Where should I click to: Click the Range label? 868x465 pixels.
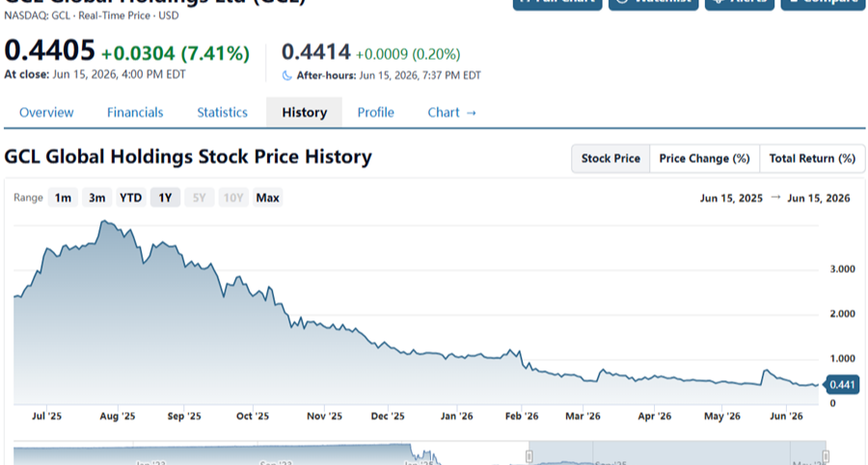(28, 198)
